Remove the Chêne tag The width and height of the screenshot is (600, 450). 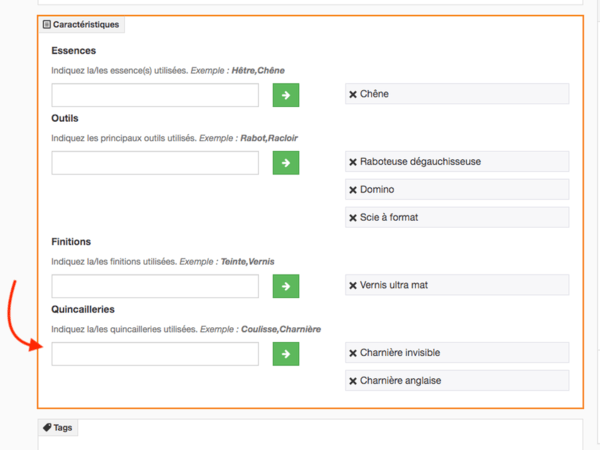(353, 94)
